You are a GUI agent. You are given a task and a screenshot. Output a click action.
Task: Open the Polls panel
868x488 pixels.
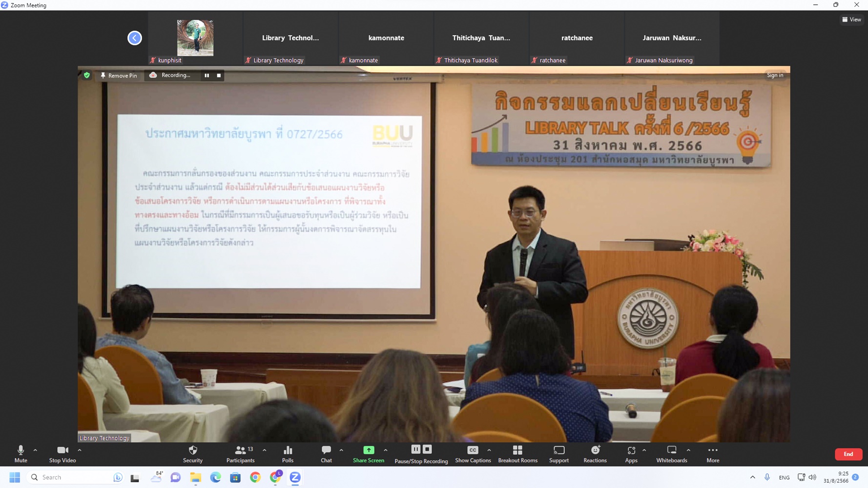(x=288, y=453)
